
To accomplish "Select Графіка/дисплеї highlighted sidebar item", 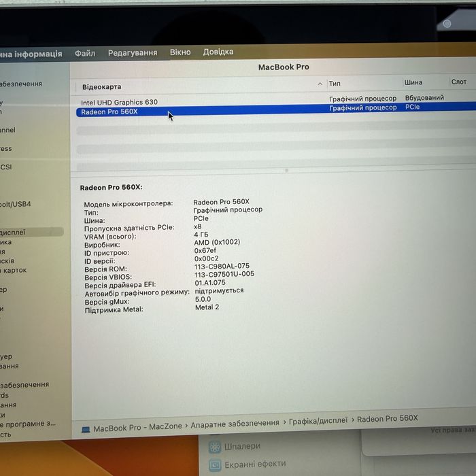I will point(31,233).
